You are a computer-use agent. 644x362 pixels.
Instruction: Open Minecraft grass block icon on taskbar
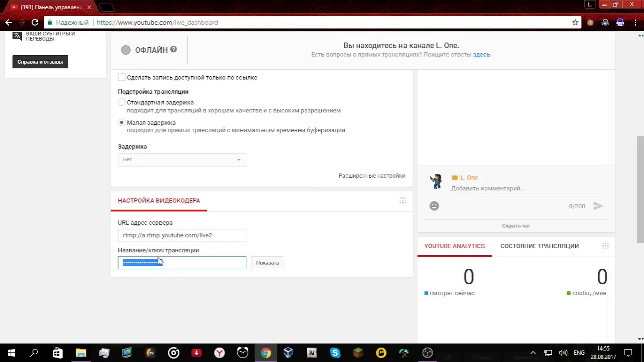point(358,353)
